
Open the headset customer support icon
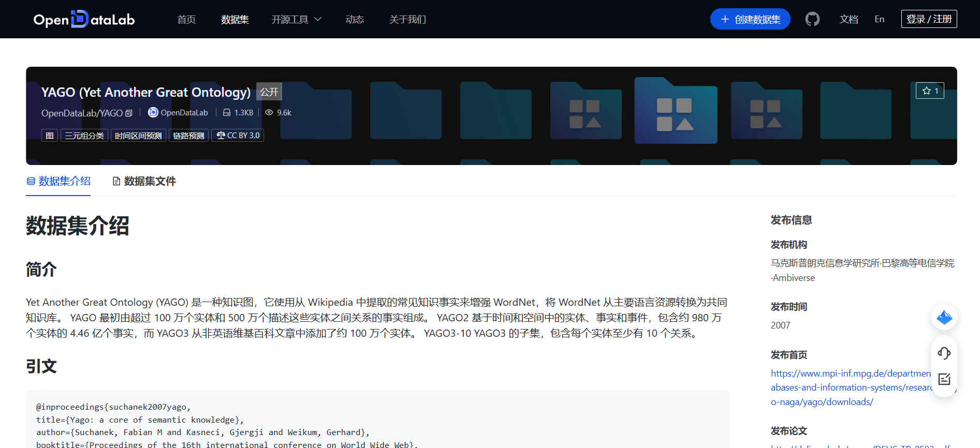click(944, 353)
